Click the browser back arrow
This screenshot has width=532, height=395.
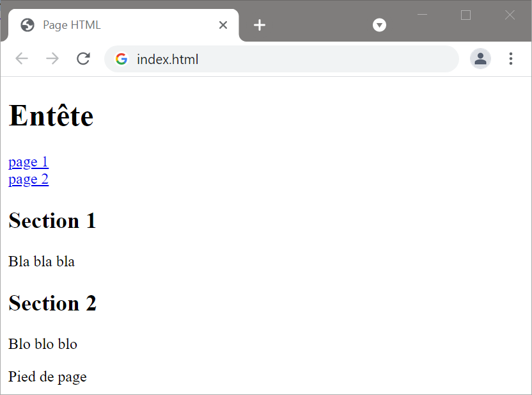click(22, 59)
